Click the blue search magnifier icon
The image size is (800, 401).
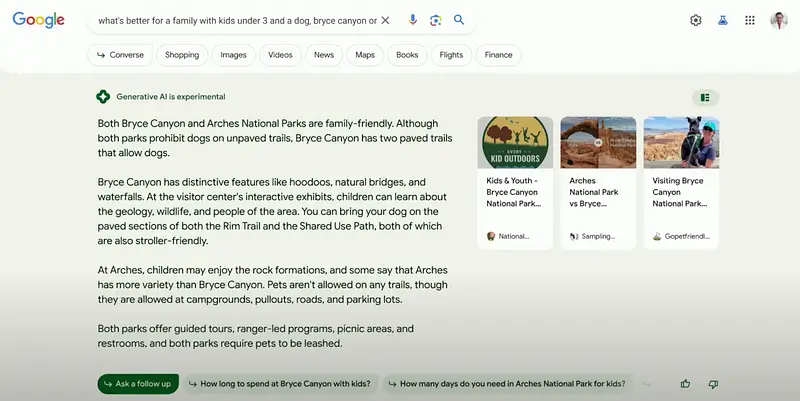pyautogui.click(x=459, y=20)
